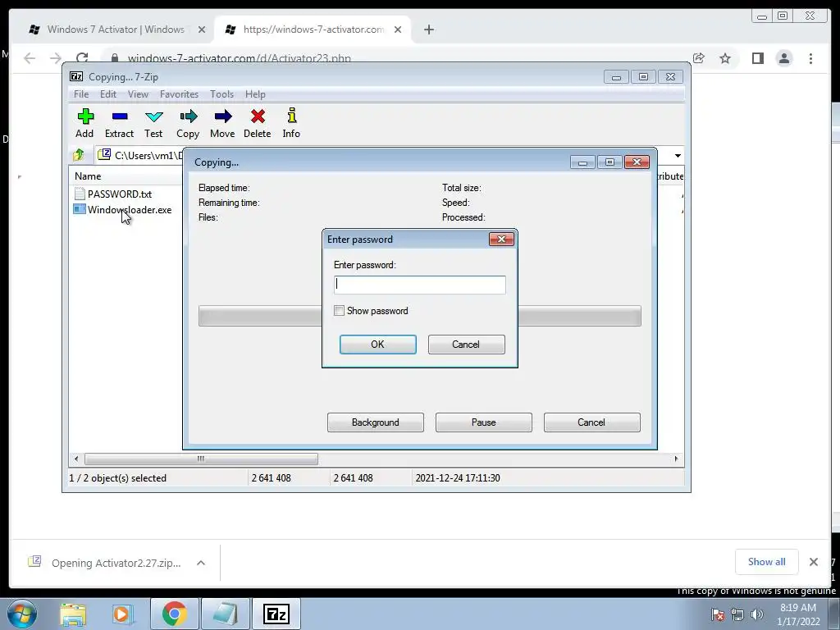Click Chrome's forward arrow
The height and width of the screenshot is (630, 840).
(x=56, y=58)
